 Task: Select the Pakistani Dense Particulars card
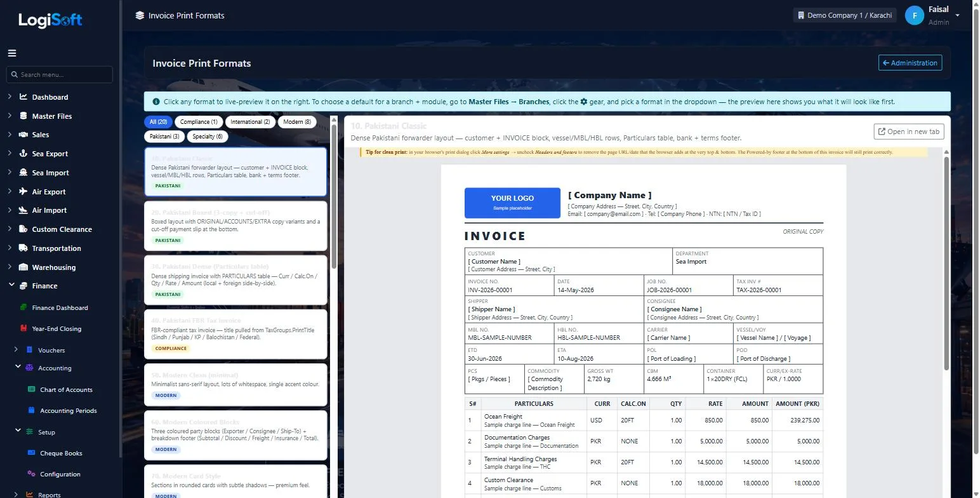(235, 281)
